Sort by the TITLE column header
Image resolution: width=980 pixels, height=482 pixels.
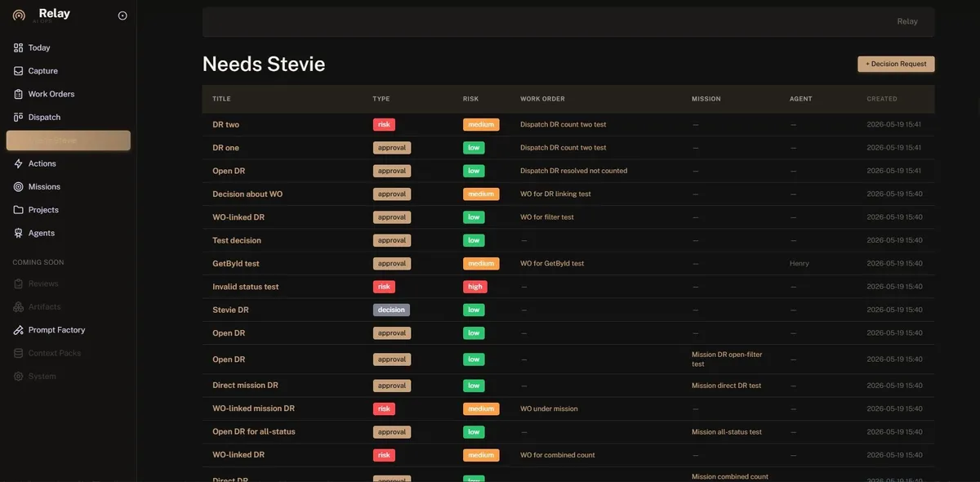[221, 99]
